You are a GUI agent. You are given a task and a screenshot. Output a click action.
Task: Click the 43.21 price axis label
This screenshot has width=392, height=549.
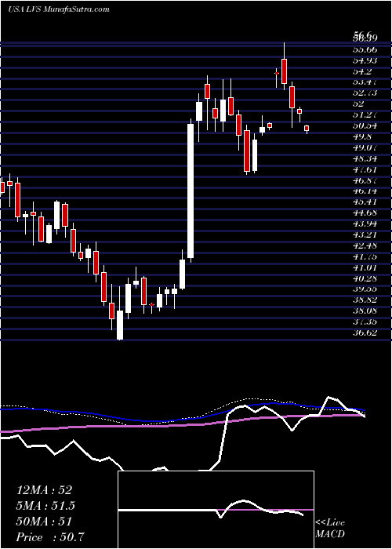click(x=365, y=235)
